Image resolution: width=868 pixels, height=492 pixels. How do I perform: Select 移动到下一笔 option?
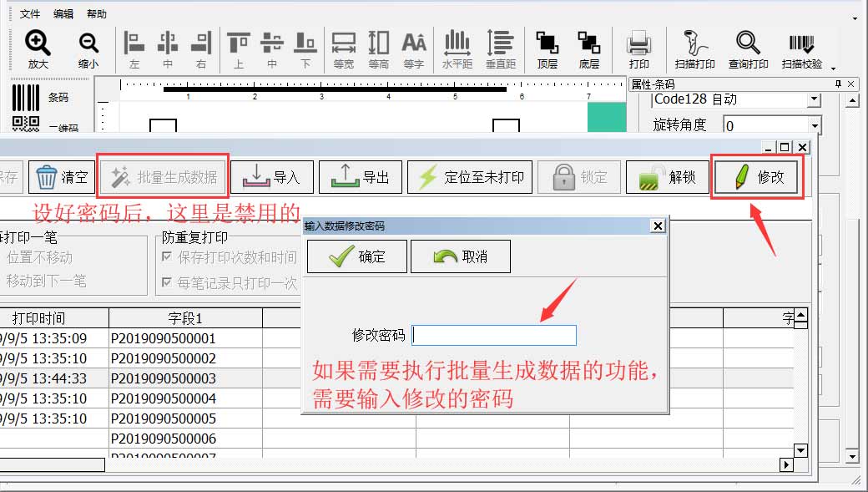coord(46,282)
